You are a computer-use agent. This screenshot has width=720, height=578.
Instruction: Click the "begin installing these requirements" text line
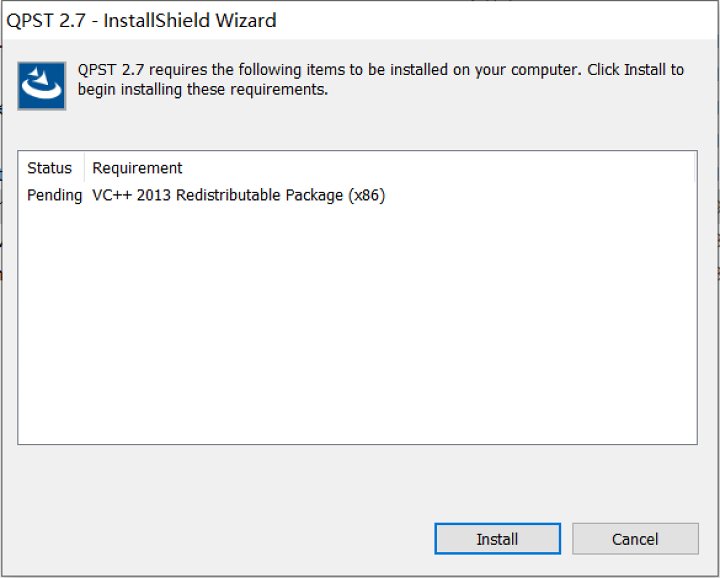coord(203,90)
